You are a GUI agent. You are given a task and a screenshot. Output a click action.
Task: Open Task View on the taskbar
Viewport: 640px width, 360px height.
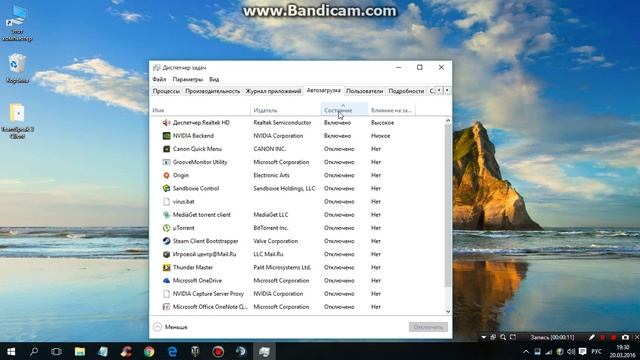tap(56, 351)
